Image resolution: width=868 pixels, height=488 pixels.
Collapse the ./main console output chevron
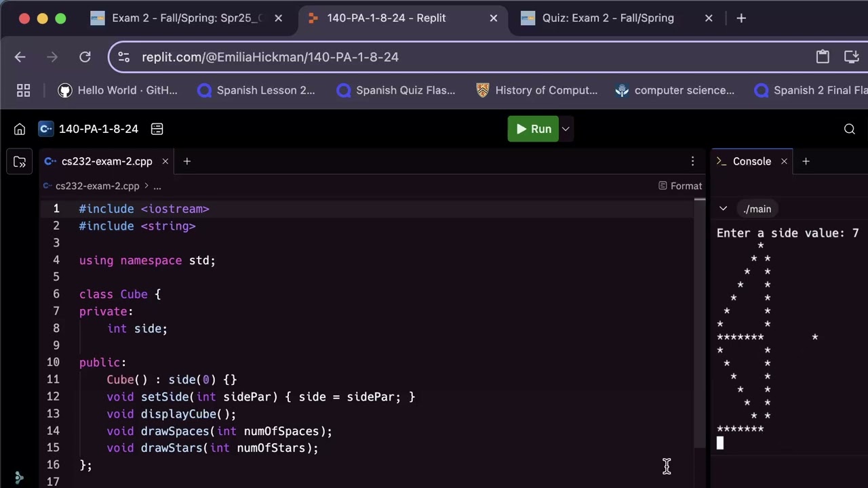click(x=723, y=209)
